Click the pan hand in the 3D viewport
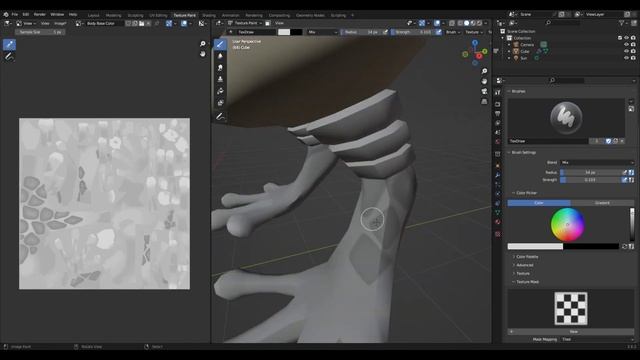640x360 pixels. pos(484,81)
